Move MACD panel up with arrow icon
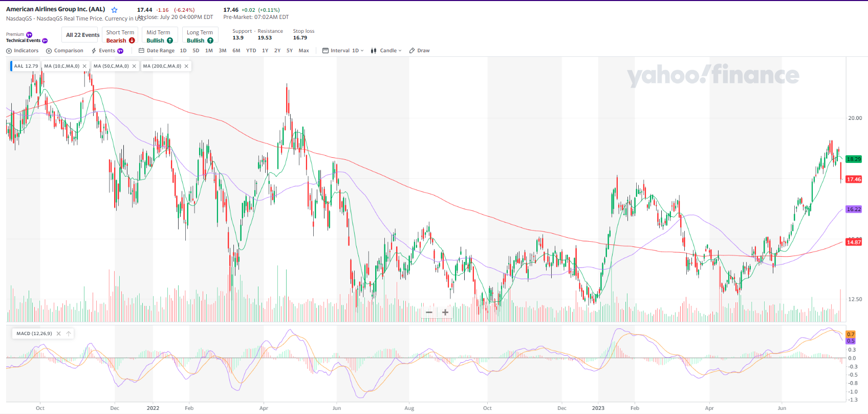The image size is (868, 414). point(69,334)
